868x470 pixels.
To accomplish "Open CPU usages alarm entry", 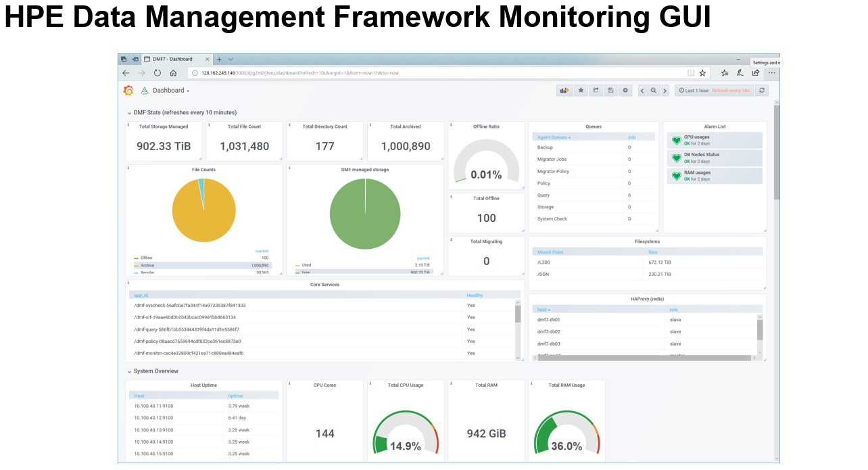I will (x=715, y=140).
